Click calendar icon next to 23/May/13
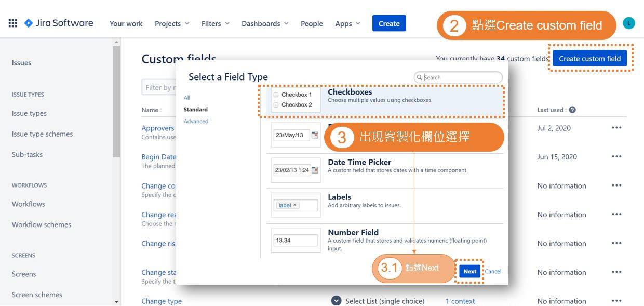The image size is (644, 306). click(315, 135)
